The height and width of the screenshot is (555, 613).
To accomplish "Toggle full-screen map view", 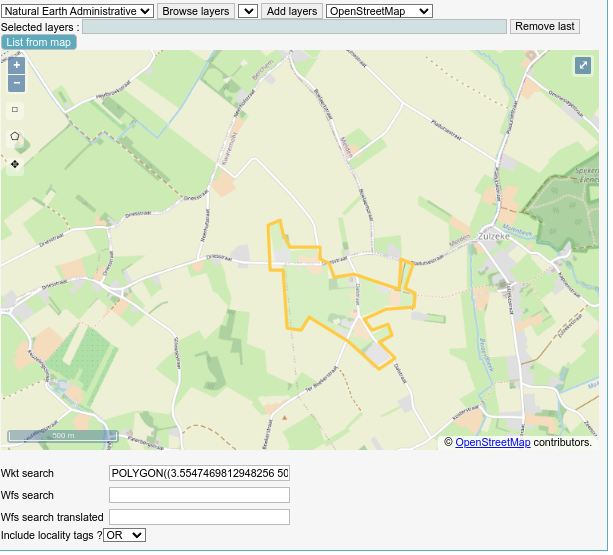I will (x=584, y=66).
